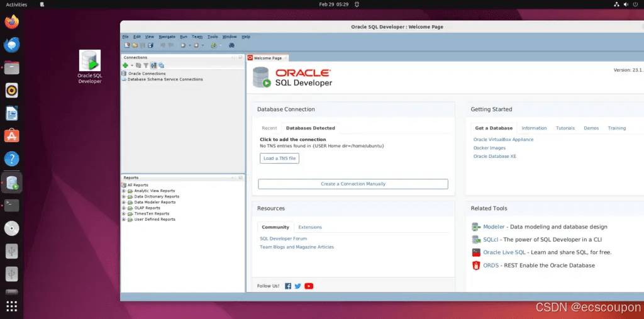
Task: Switch to the Recent tab
Action: coord(269,128)
